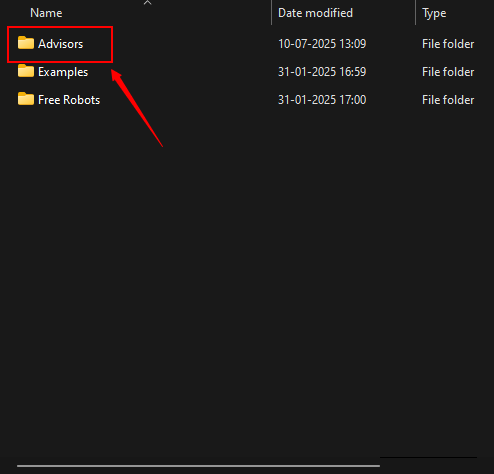
Task: Select the Free Robots folder icon
Action: [x=26, y=99]
